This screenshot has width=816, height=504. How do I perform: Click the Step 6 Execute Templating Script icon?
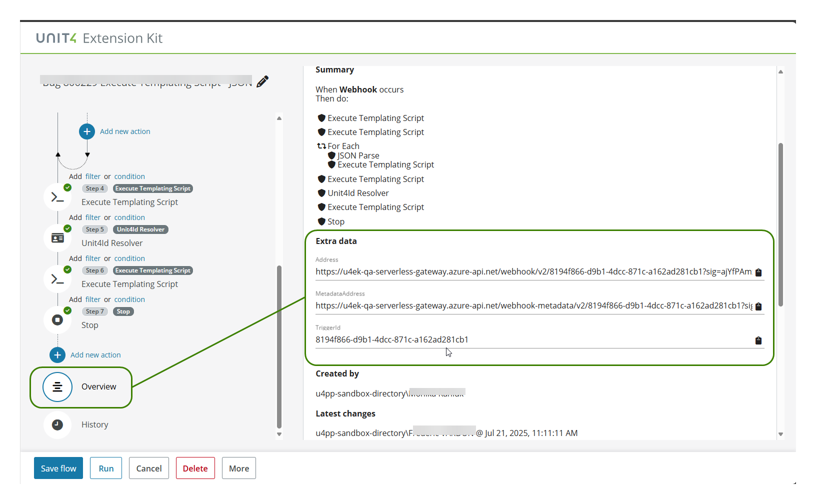coord(57,278)
